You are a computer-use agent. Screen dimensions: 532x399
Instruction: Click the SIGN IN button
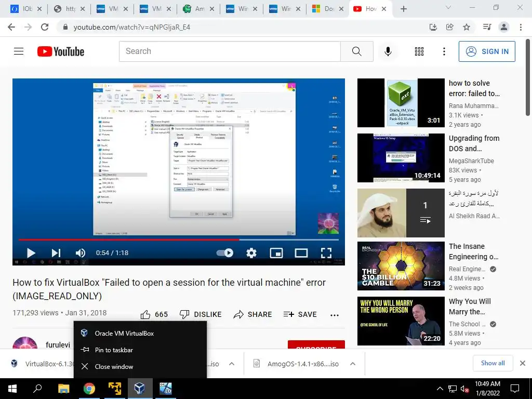pos(487,51)
